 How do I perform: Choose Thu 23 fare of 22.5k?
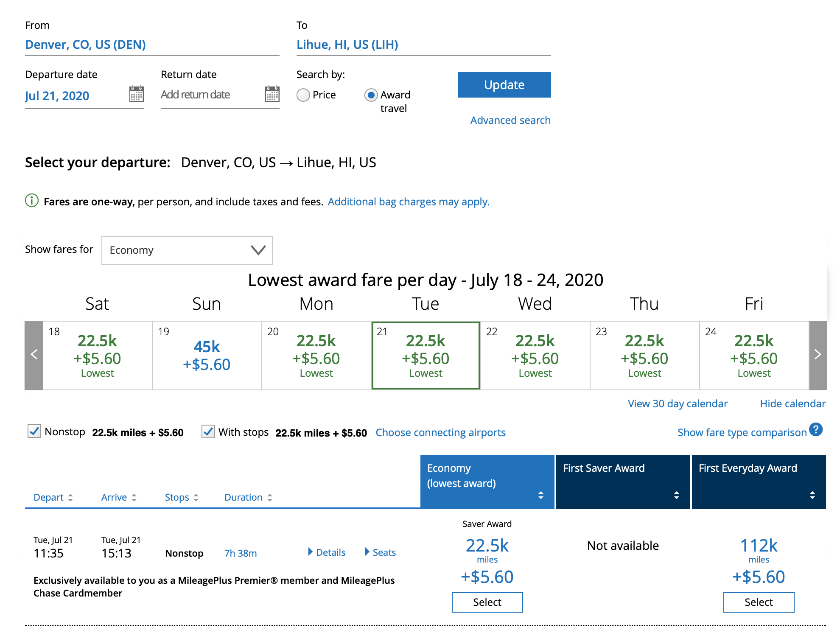coord(645,356)
